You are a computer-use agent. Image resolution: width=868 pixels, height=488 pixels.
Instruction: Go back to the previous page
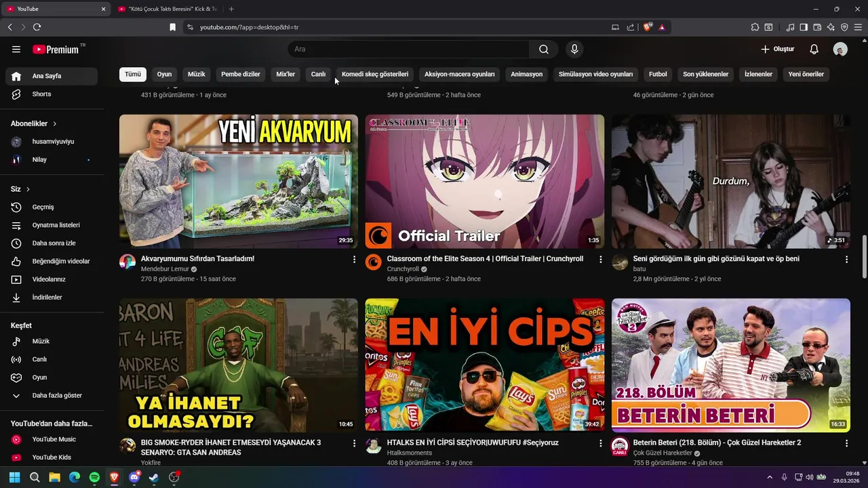click(x=9, y=27)
